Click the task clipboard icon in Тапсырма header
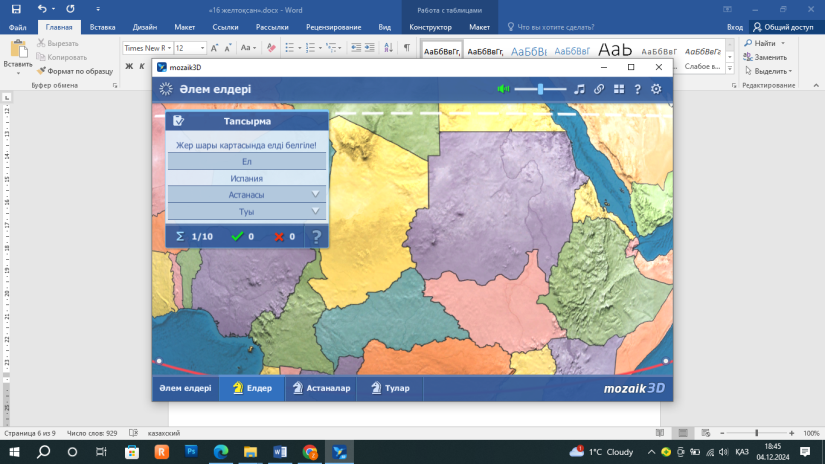825x464 pixels. (x=178, y=120)
